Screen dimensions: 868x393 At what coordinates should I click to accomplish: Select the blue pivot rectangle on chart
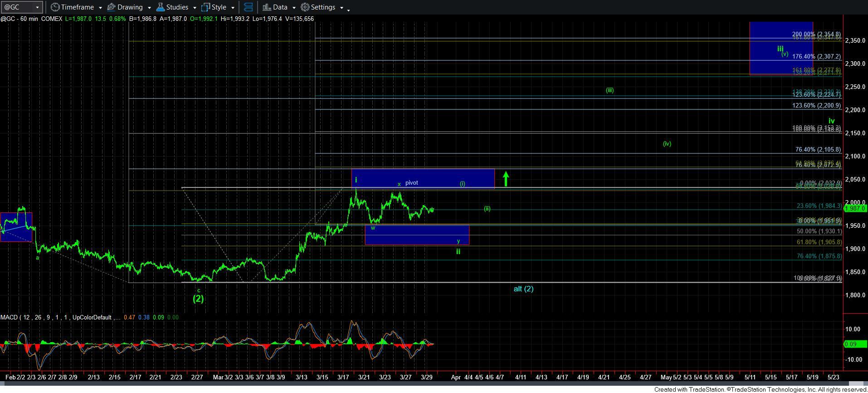click(423, 179)
